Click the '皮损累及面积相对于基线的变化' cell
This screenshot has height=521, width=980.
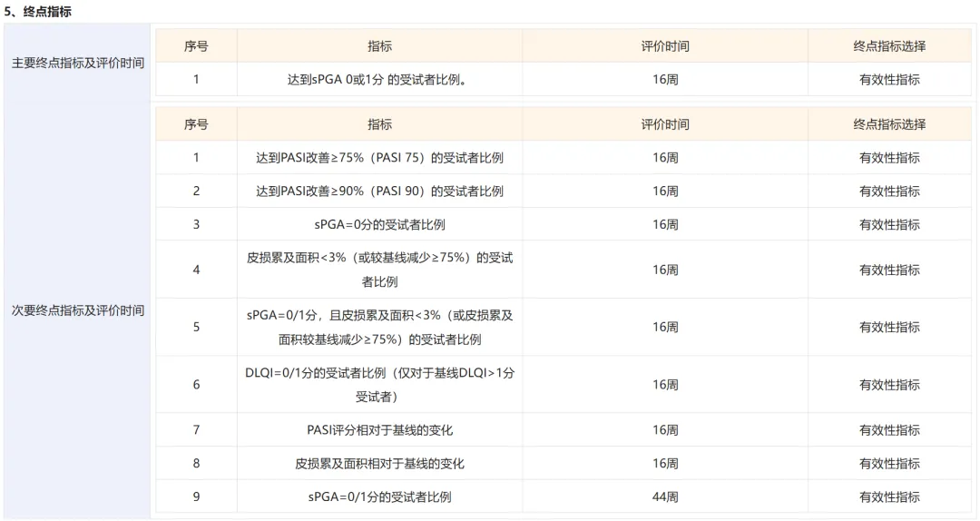pos(379,463)
